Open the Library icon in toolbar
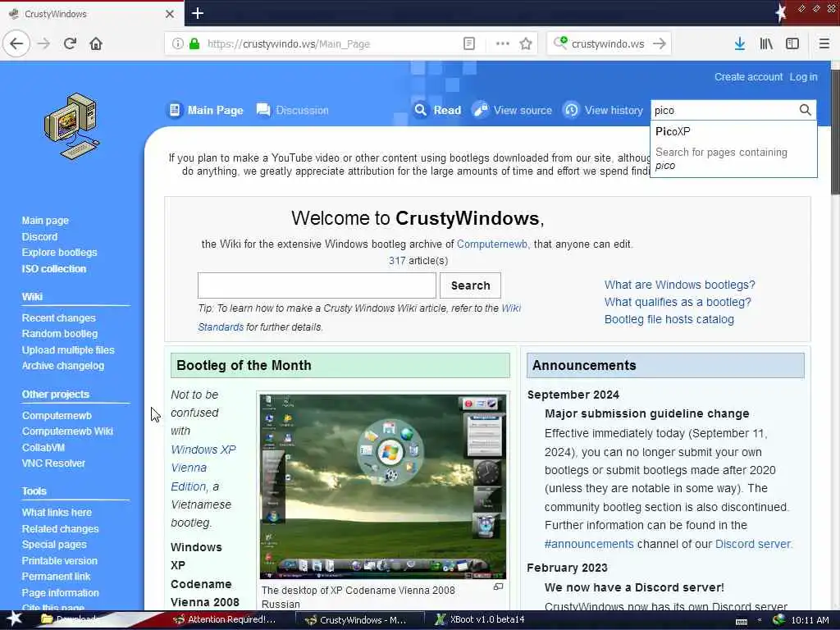Screen dimensions: 840x630 [x=766, y=44]
